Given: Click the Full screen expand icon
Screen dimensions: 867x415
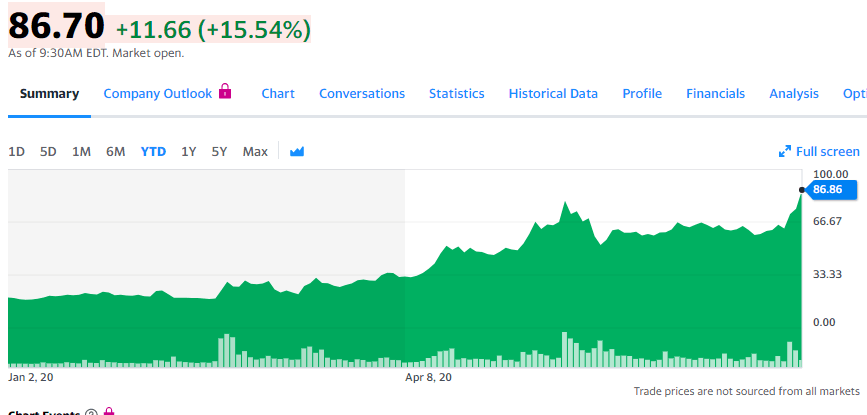Looking at the screenshot, I should tap(785, 152).
